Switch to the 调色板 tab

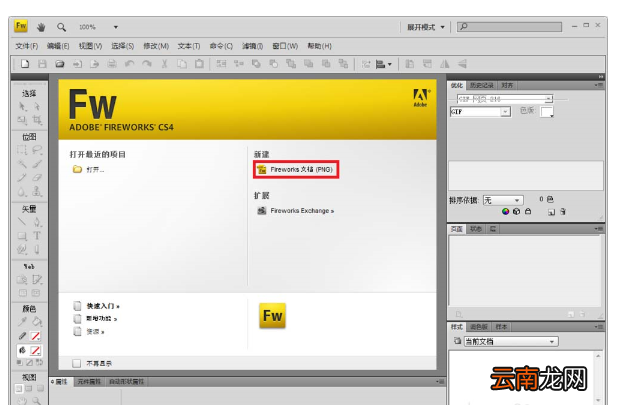[x=478, y=327]
